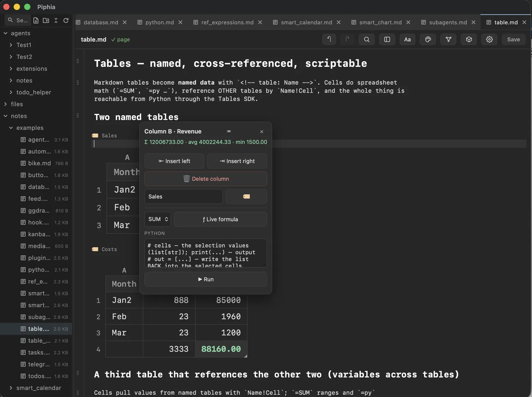Viewport: 532px width, 397px height.
Task: Click the tag icon next to Costs label
Action: [95, 249]
